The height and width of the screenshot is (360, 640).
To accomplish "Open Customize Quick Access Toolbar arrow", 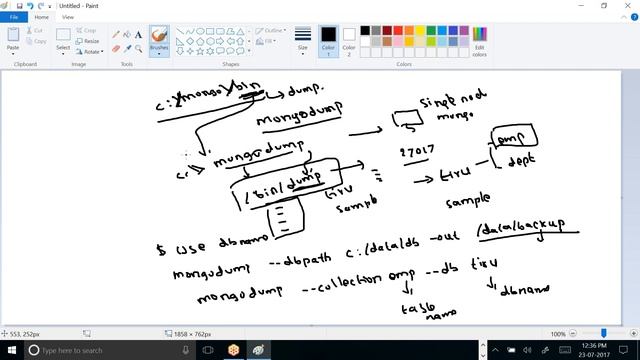I will pyautogui.click(x=50, y=7).
